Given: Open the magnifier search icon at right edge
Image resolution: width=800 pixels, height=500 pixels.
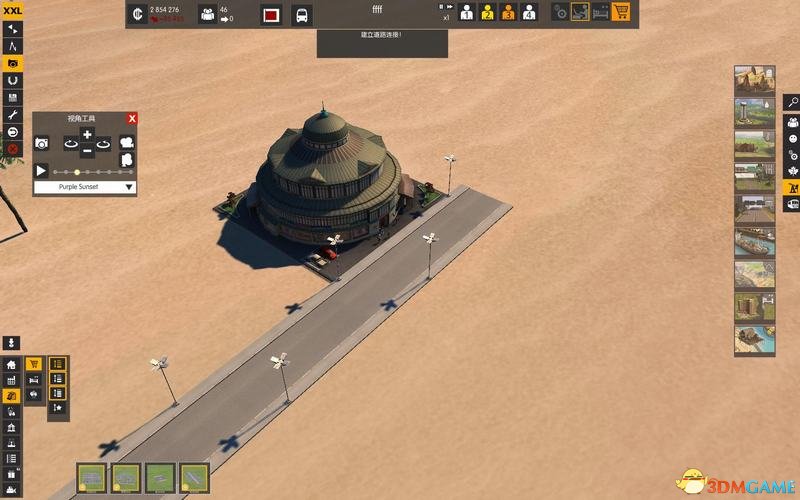Looking at the screenshot, I should 792,103.
